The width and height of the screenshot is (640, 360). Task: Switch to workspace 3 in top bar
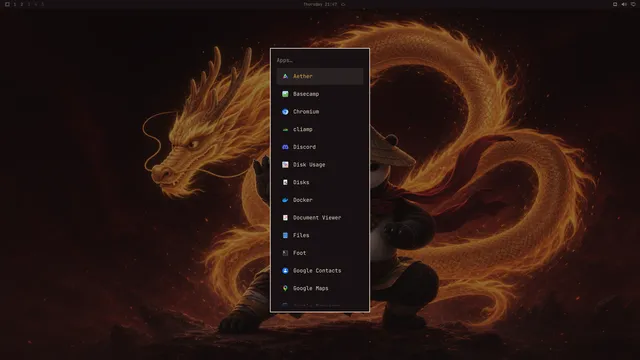(x=29, y=4)
